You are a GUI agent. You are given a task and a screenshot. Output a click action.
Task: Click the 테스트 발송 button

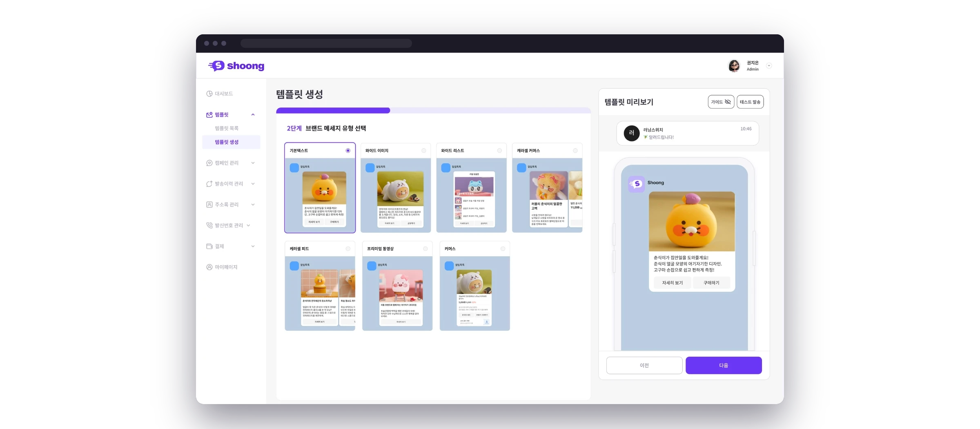click(x=750, y=102)
